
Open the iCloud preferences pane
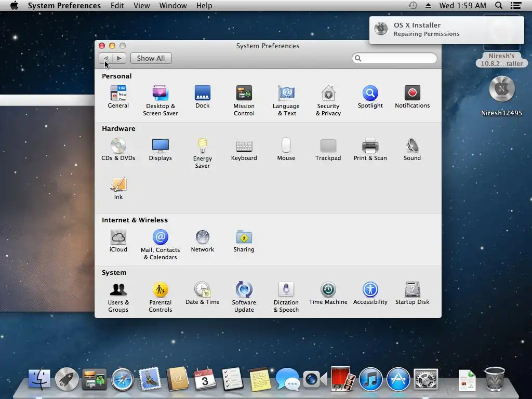click(118, 241)
